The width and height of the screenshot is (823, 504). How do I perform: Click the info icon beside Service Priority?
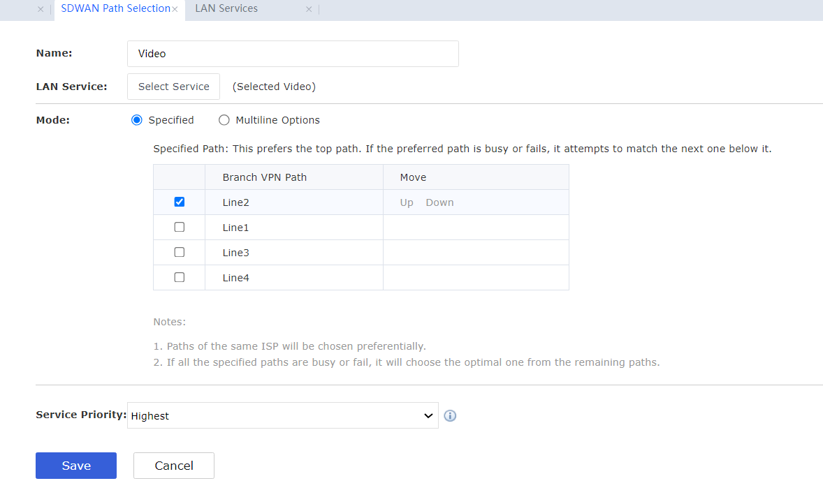click(x=450, y=416)
